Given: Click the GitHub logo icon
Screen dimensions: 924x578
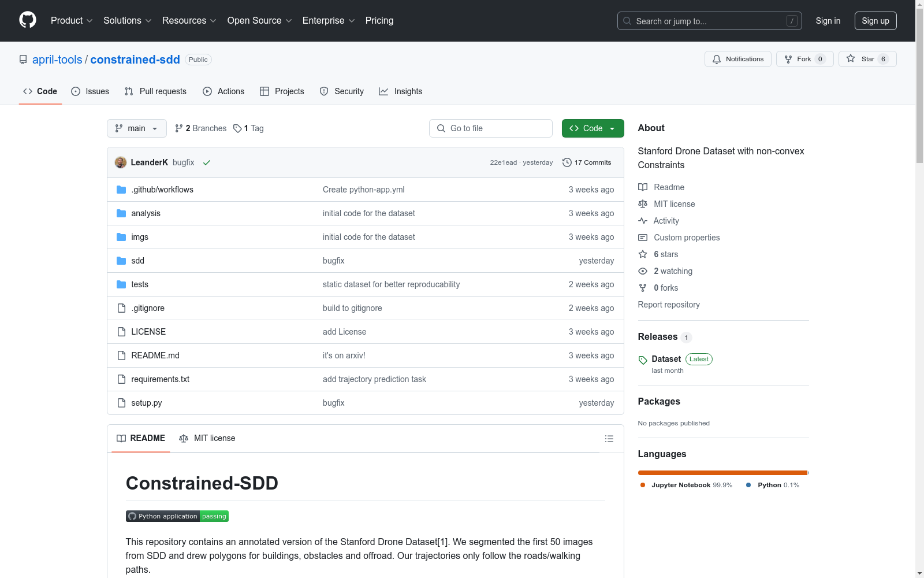Looking at the screenshot, I should point(28,20).
